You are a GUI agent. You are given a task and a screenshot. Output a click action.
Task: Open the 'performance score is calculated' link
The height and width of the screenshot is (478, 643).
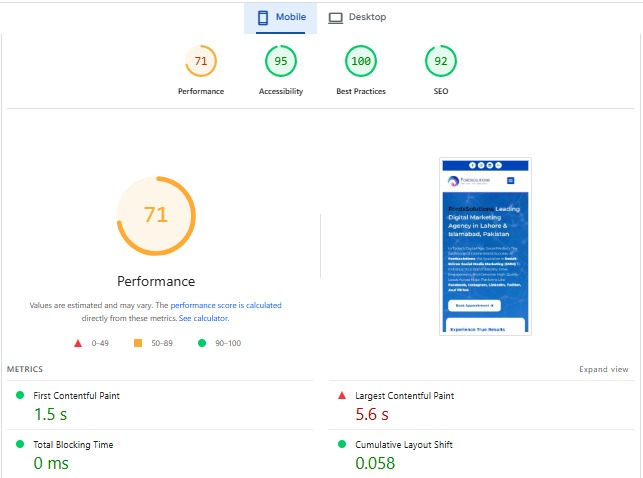point(226,305)
